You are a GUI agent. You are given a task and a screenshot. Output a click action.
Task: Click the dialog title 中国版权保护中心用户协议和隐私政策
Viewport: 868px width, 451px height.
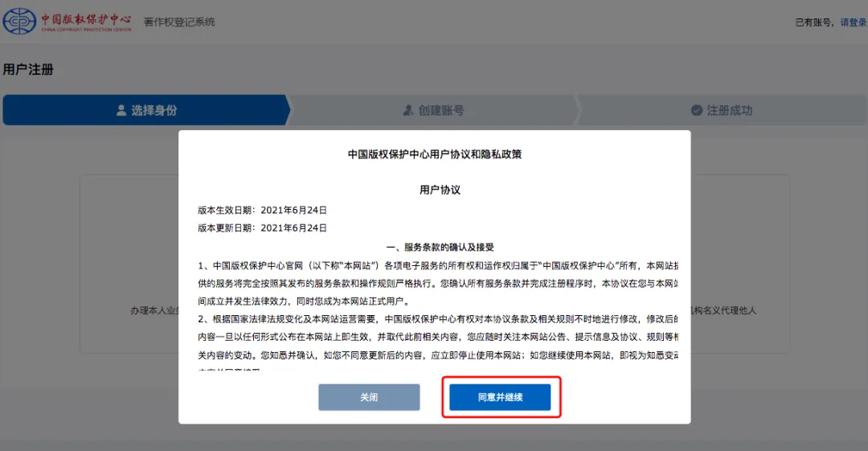tap(435, 154)
